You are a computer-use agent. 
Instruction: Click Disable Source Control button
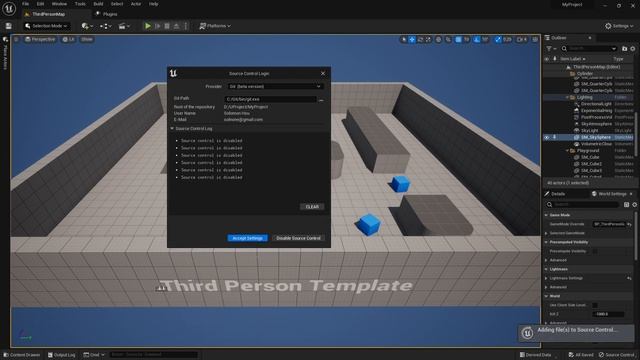298,238
